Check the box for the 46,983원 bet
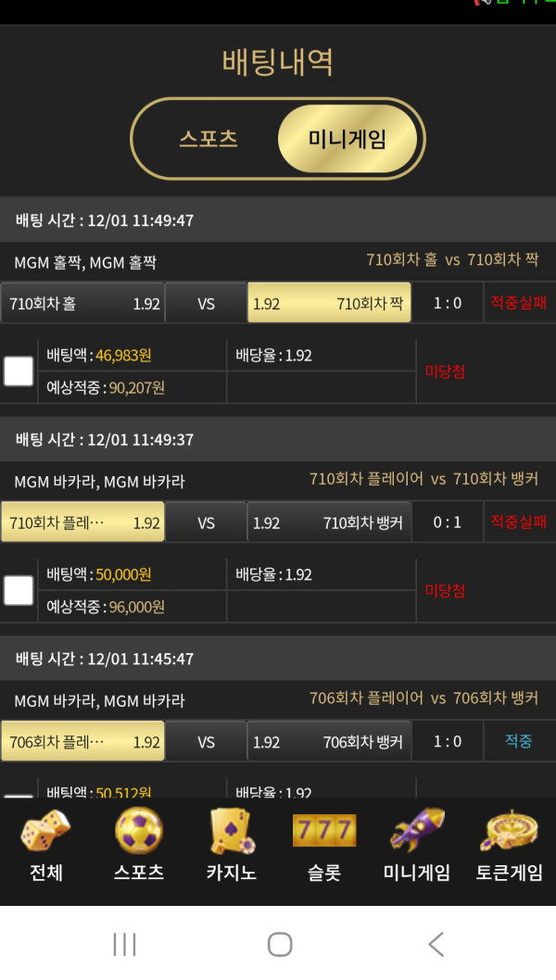Image resolution: width=556 pixels, height=980 pixels. coord(19,371)
